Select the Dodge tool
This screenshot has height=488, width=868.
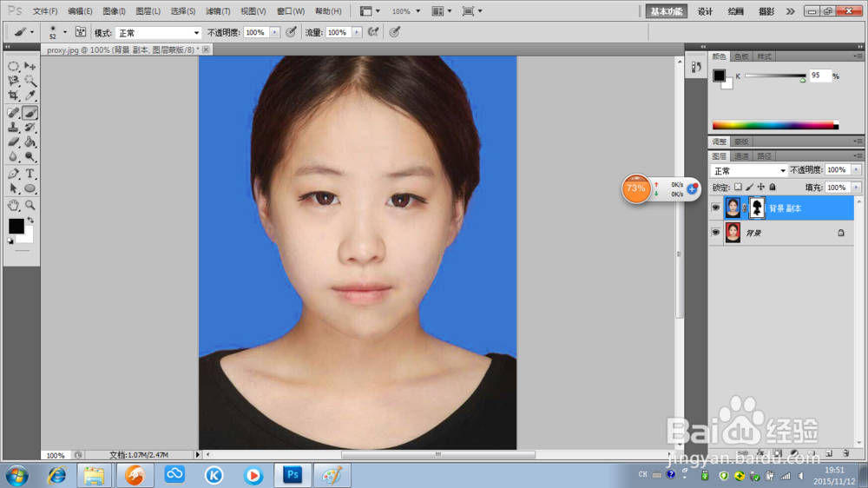tap(30, 157)
